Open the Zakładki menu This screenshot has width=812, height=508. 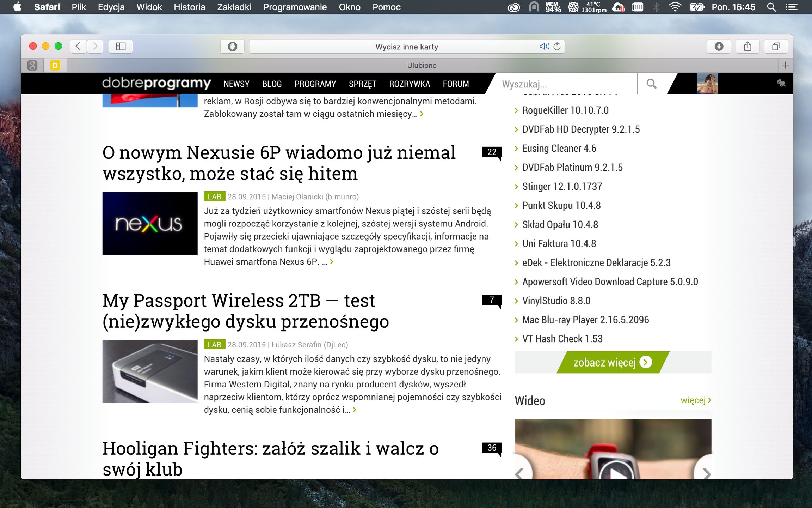point(235,7)
